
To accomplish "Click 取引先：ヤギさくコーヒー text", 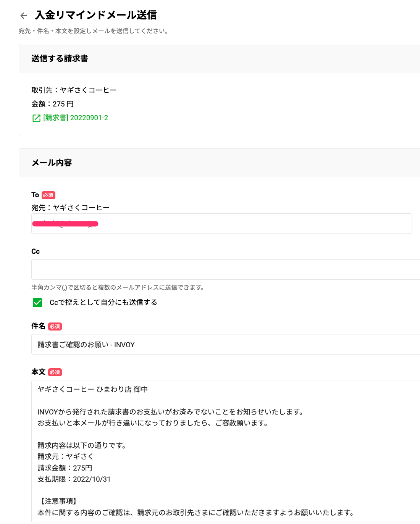I will 74,90.
